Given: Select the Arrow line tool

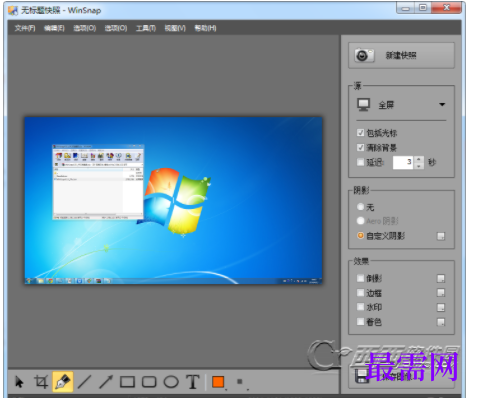Looking at the screenshot, I should coord(106,382).
